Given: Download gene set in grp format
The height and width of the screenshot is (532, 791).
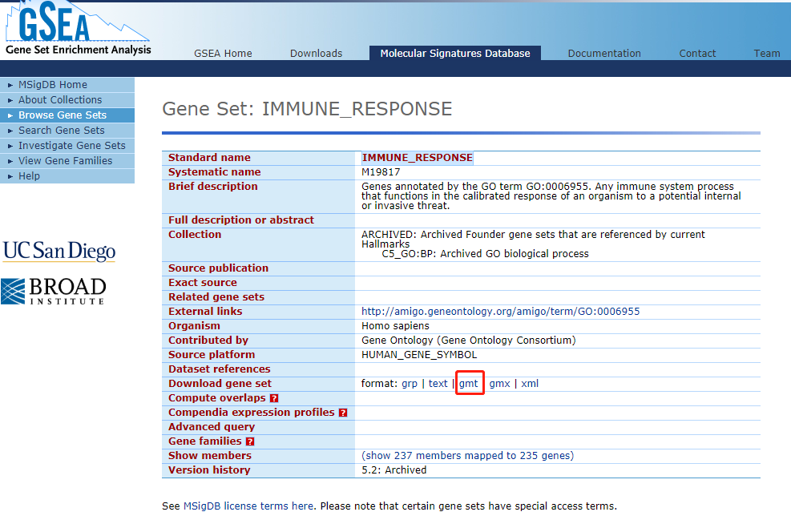Looking at the screenshot, I should (410, 384).
